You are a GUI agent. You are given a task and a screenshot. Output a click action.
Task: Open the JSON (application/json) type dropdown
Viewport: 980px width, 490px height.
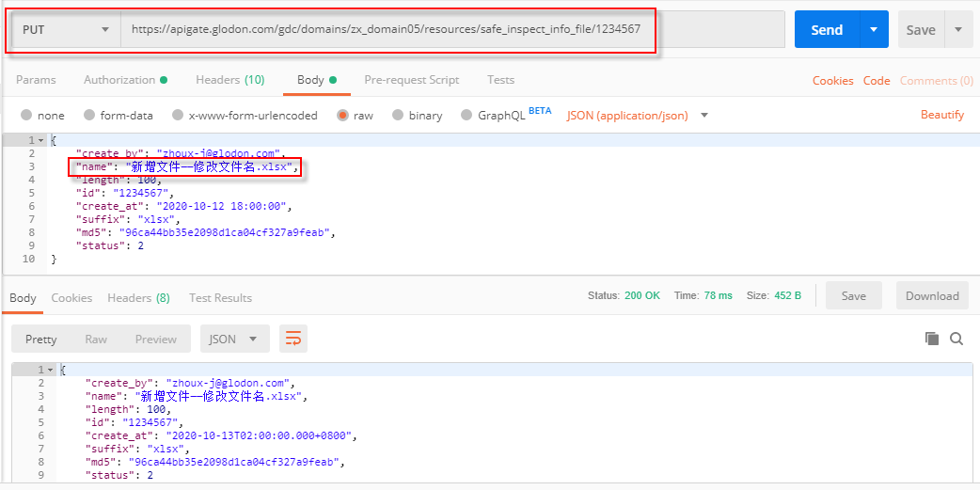click(x=637, y=116)
